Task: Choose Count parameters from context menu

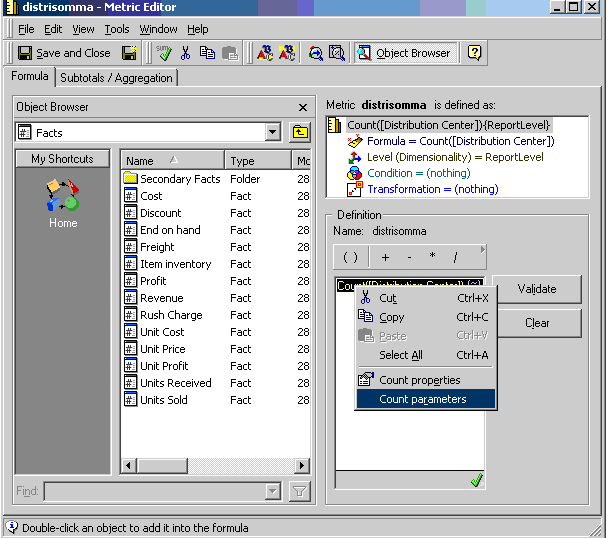Action: point(426,399)
